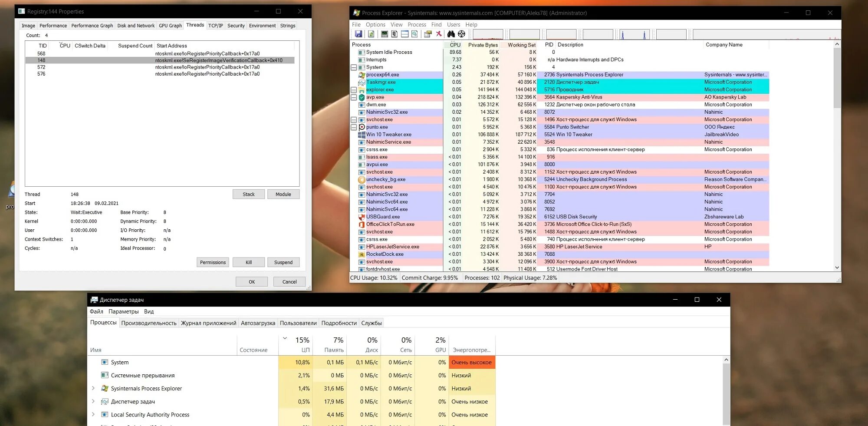Screen dimensions: 868x426
Task: Open the TCP/IP tab in Properties
Action: [216, 26]
